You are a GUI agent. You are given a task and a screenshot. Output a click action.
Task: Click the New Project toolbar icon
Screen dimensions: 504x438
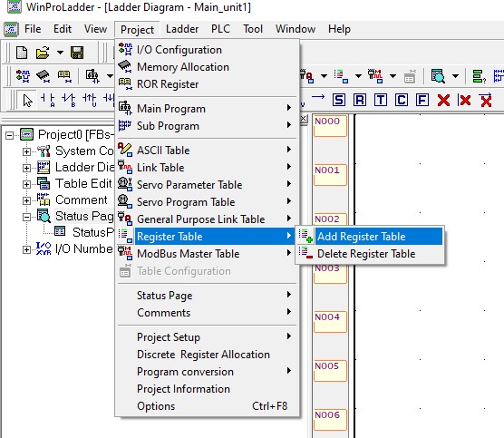22,53
